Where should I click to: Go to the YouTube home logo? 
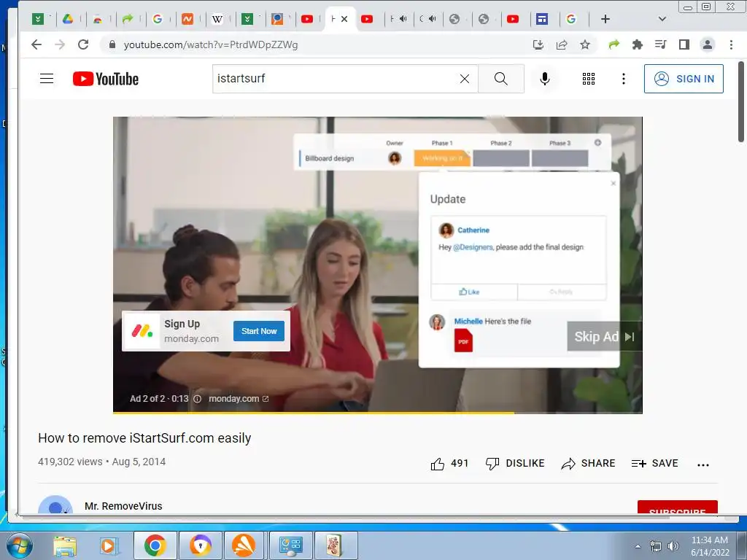click(x=105, y=79)
